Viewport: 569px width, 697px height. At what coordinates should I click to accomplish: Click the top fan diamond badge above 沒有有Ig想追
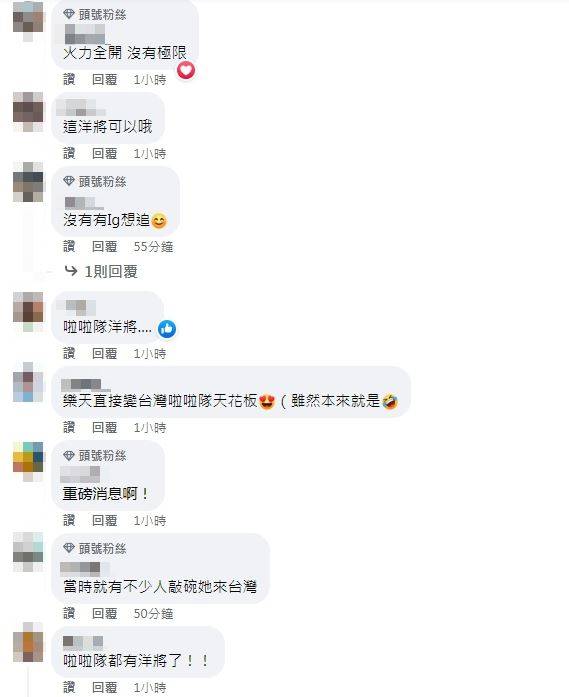coord(68,181)
